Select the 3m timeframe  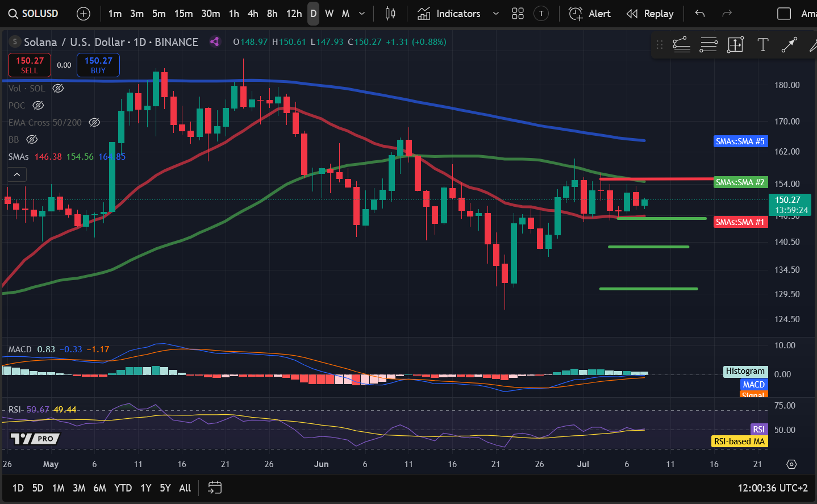(x=137, y=14)
